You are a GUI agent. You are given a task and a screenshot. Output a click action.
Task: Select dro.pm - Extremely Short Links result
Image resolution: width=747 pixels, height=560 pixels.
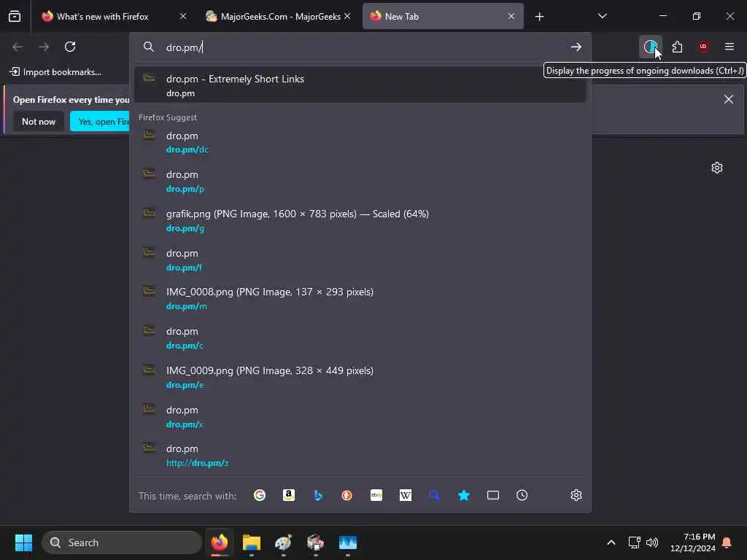[x=360, y=85]
